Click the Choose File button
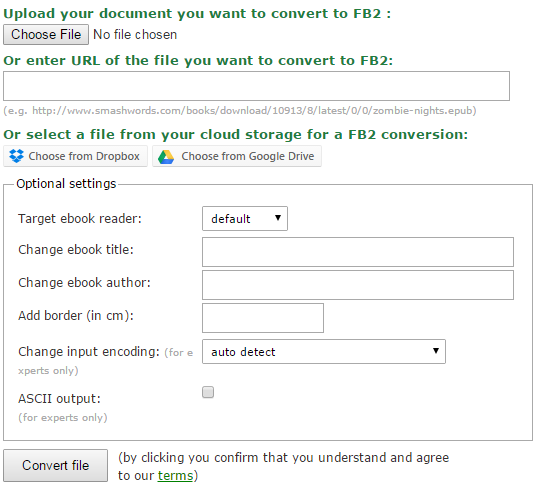The image size is (537, 489). coord(46,34)
